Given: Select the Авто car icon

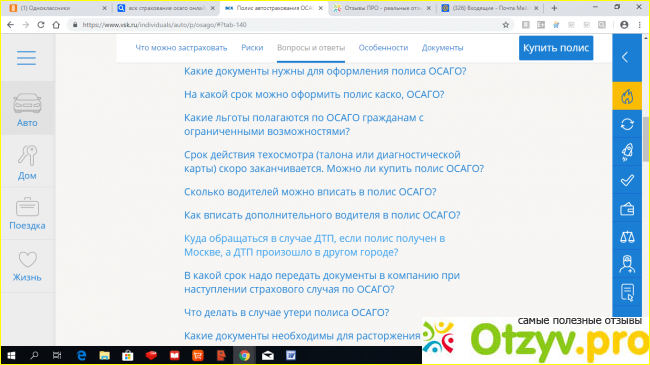Looking at the screenshot, I should point(27,103).
